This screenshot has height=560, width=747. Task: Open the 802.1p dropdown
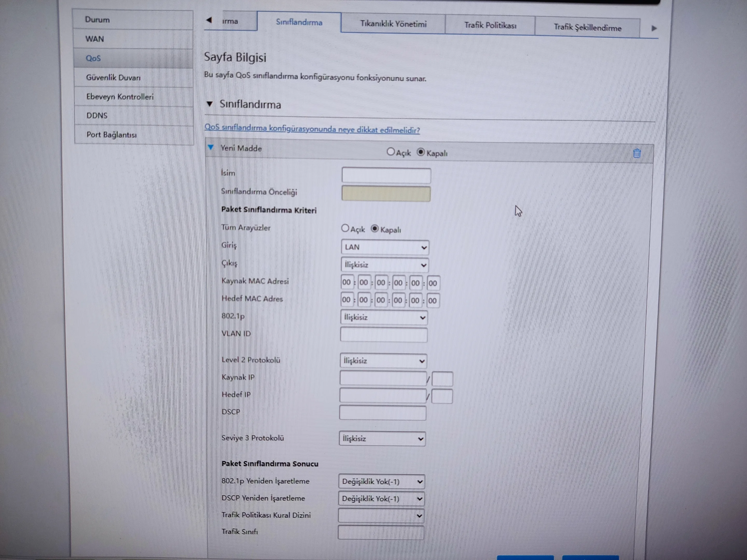(x=384, y=318)
